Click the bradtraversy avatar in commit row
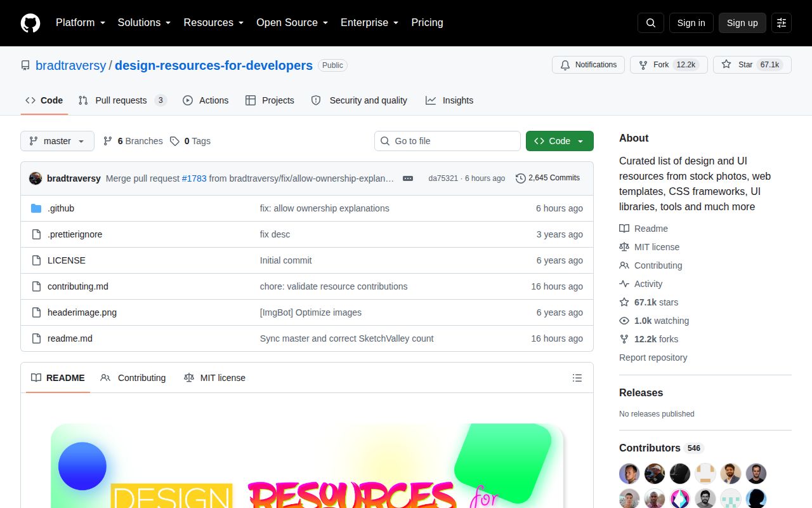This screenshot has height=508, width=812. [x=36, y=178]
